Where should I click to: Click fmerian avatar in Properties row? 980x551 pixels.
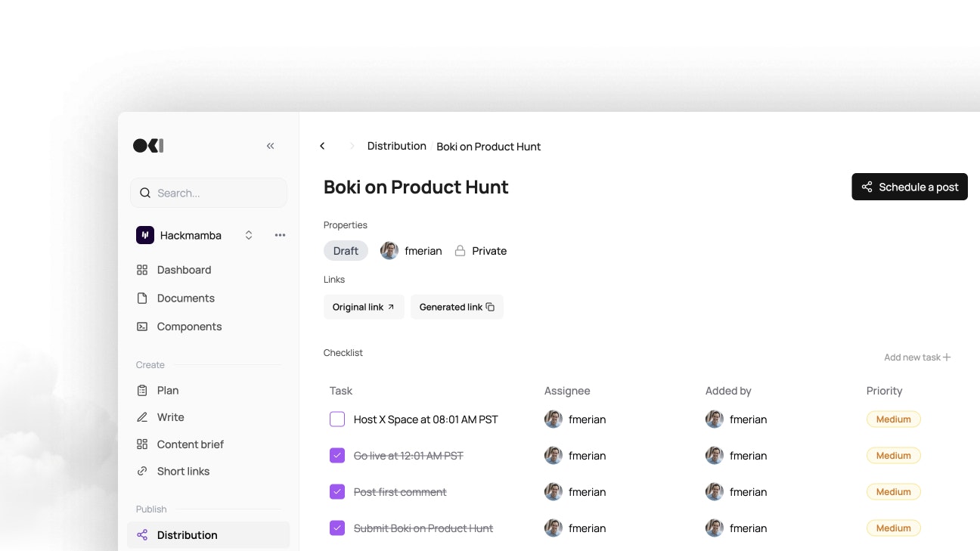click(389, 251)
